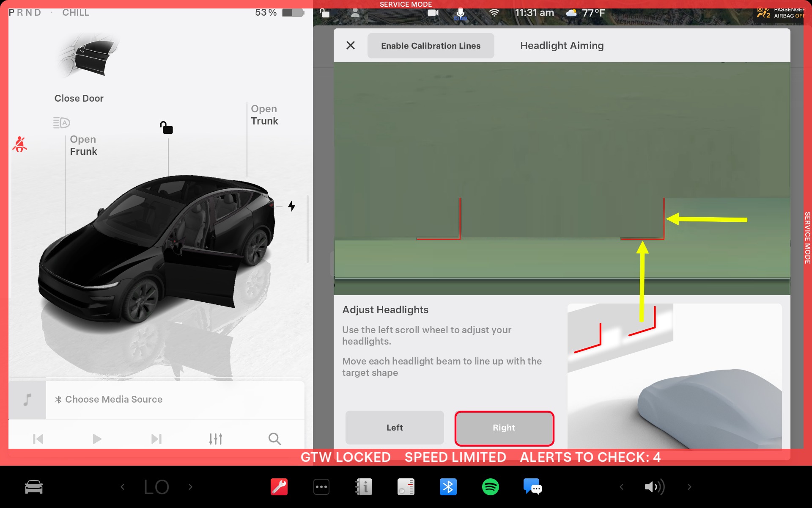Toggle the vehicle door lock icon
Screen dimensions: 812x508
(x=166, y=127)
